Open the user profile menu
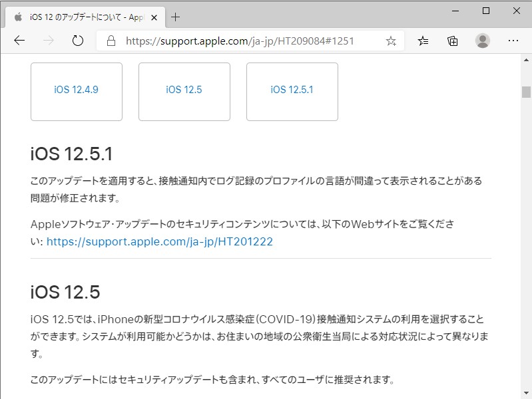 click(x=483, y=41)
